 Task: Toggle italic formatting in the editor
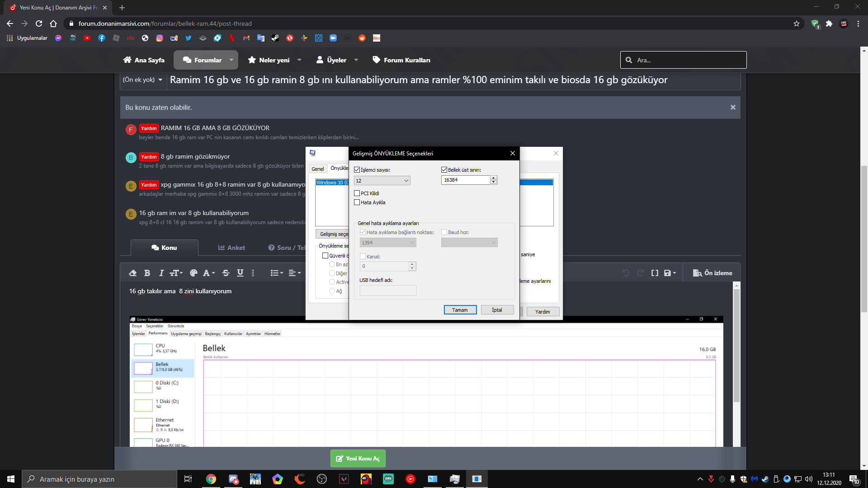pyautogui.click(x=161, y=273)
